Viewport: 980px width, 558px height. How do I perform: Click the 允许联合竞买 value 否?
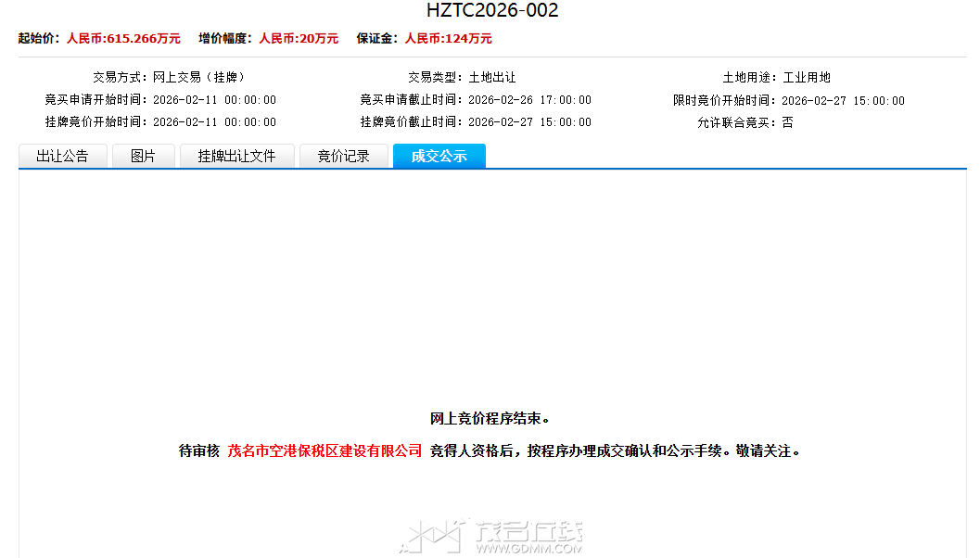coord(787,122)
